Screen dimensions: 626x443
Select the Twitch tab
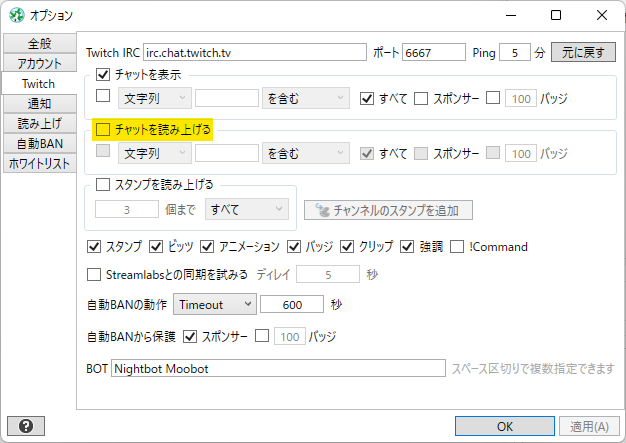(39, 83)
